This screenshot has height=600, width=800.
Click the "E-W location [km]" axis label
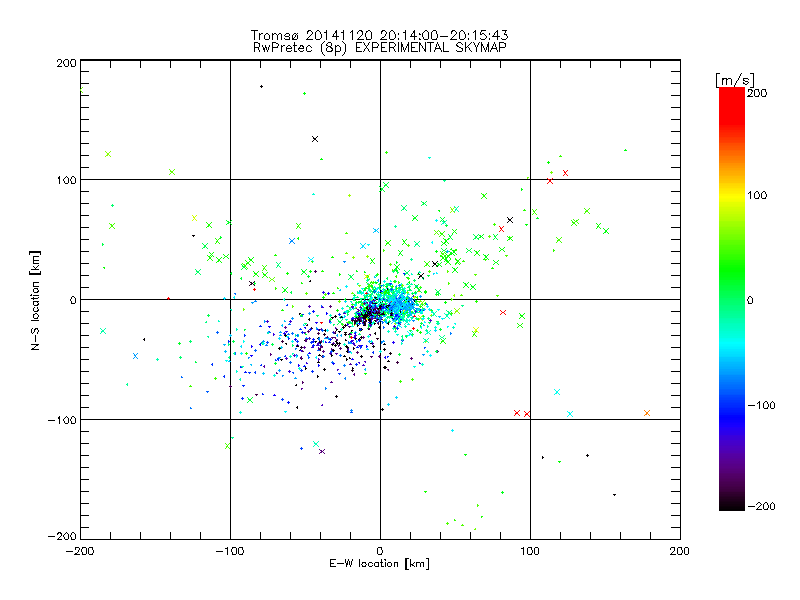[379, 563]
